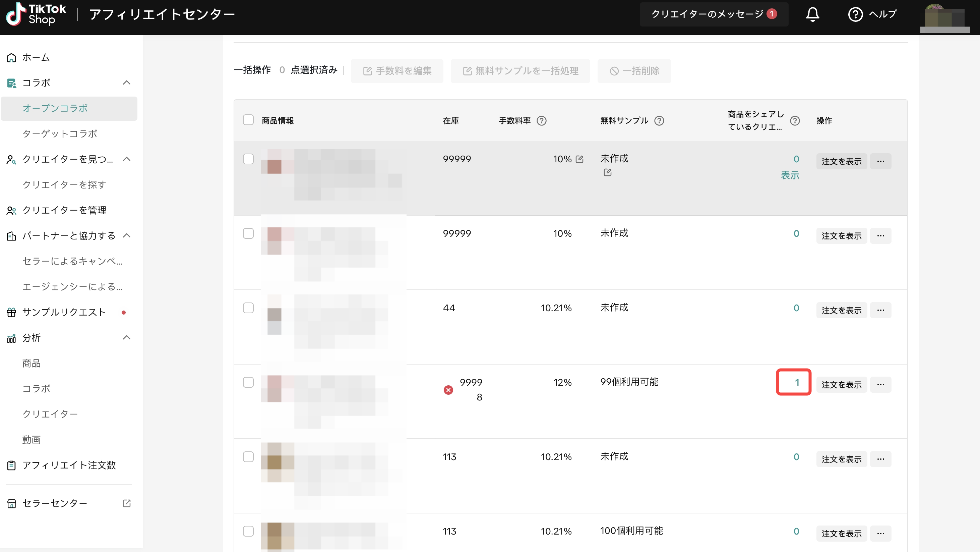
Task: Show the 商品をシェアしているクリエ... help icon
Action: click(x=795, y=121)
